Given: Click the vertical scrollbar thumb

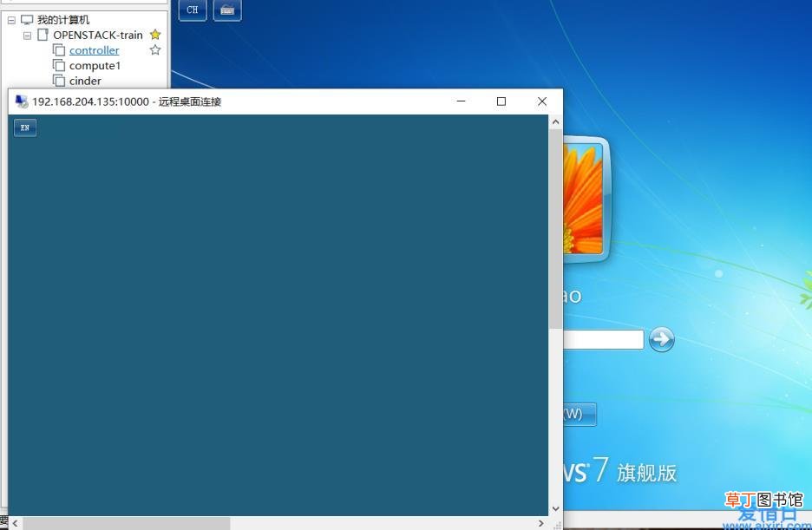Looking at the screenshot, I should pyautogui.click(x=556, y=229).
